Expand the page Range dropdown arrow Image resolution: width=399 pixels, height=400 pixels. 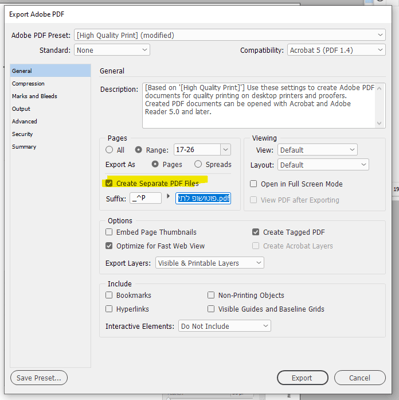click(x=226, y=150)
